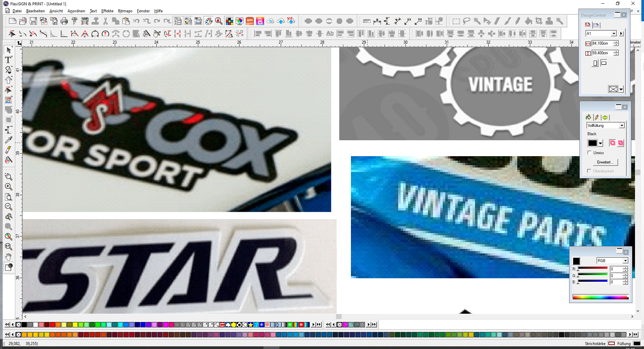Open the RGB color mode dropdown
The height and width of the screenshot is (349, 644).
(625, 261)
